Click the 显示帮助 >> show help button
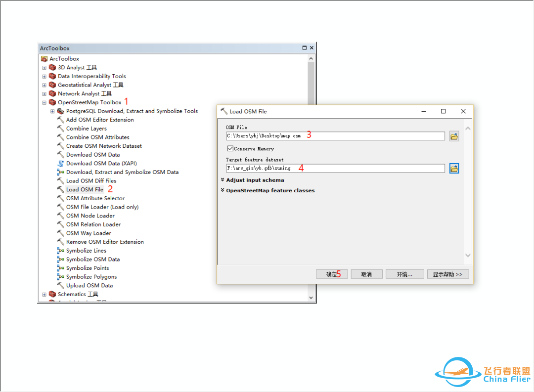 pos(448,274)
